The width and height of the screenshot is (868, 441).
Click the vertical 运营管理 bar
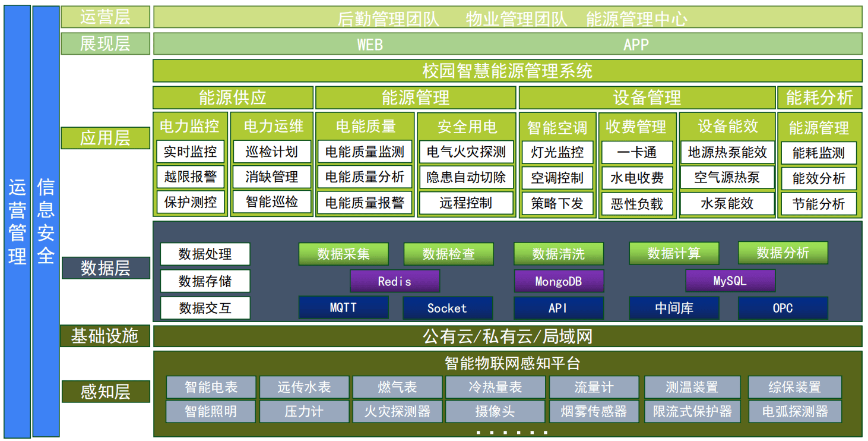coord(17,222)
